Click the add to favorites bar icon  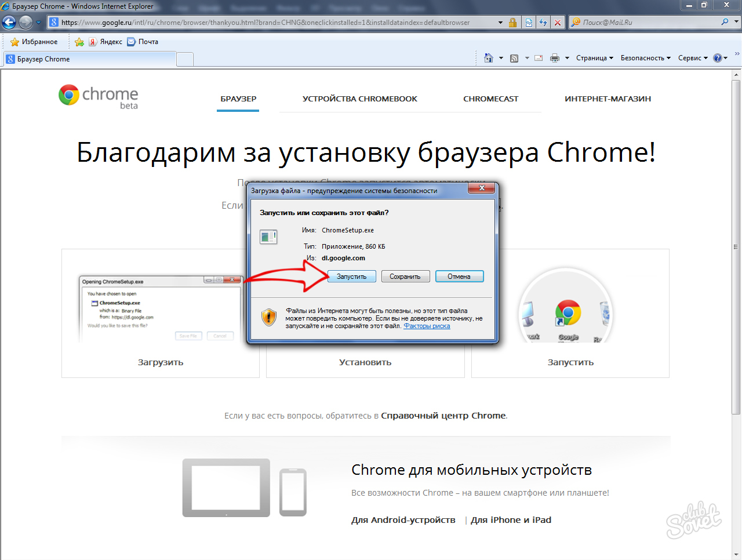coord(79,42)
